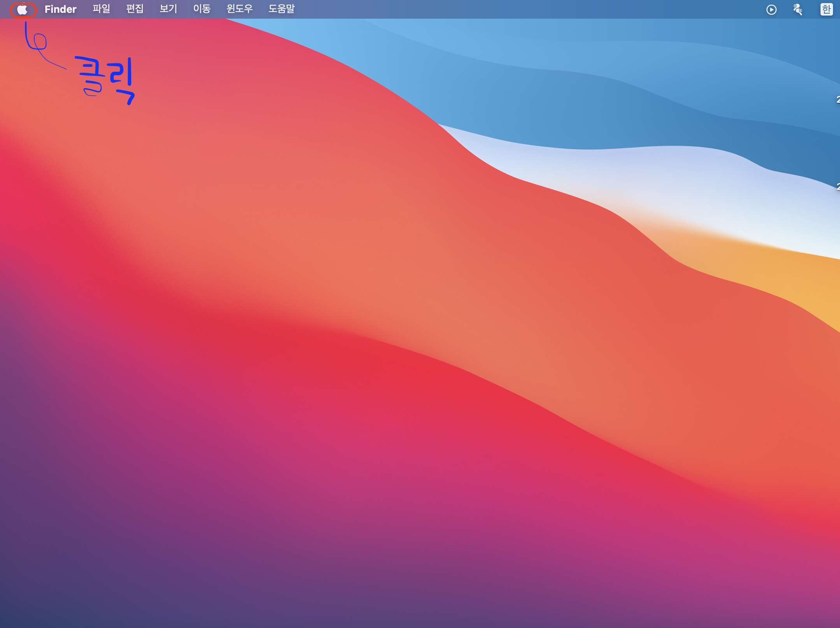Expand the 윈도우 menu
This screenshot has width=840, height=628.
click(239, 9)
